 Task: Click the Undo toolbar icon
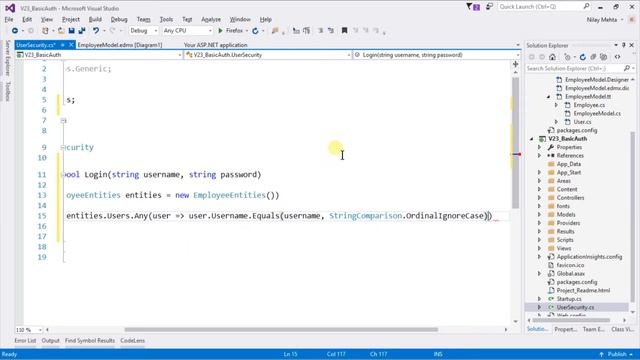click(96, 31)
